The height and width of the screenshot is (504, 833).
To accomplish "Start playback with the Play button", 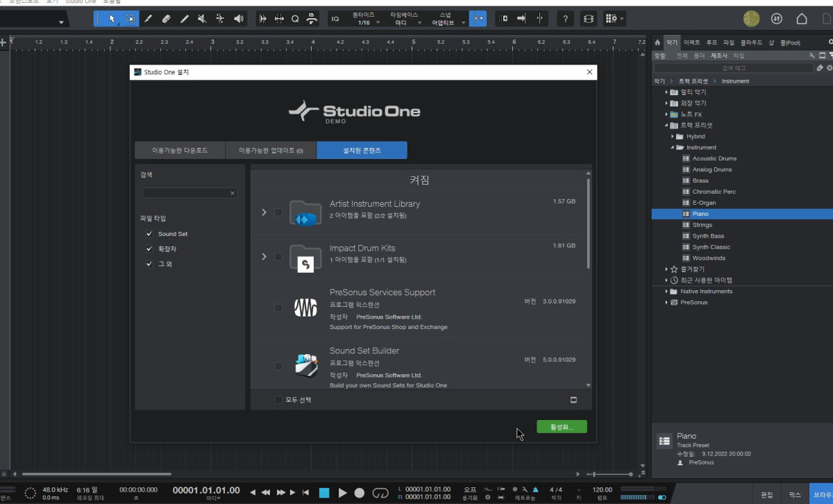I will pyautogui.click(x=342, y=493).
